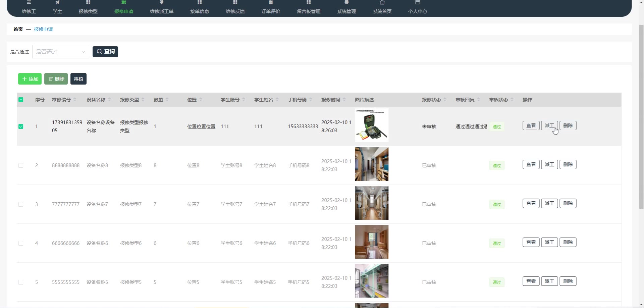Screen dimensions: 644x308
Task: Go to 系统首页
Action: (x=382, y=7)
